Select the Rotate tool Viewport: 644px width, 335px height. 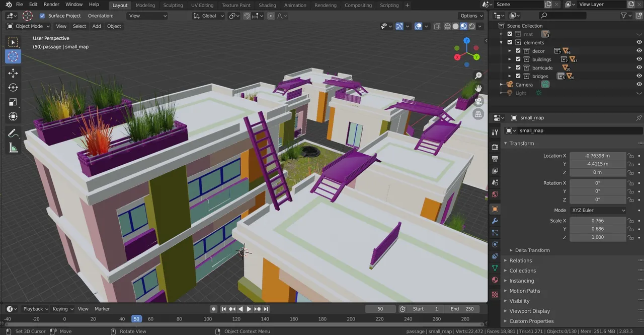pyautogui.click(x=13, y=88)
